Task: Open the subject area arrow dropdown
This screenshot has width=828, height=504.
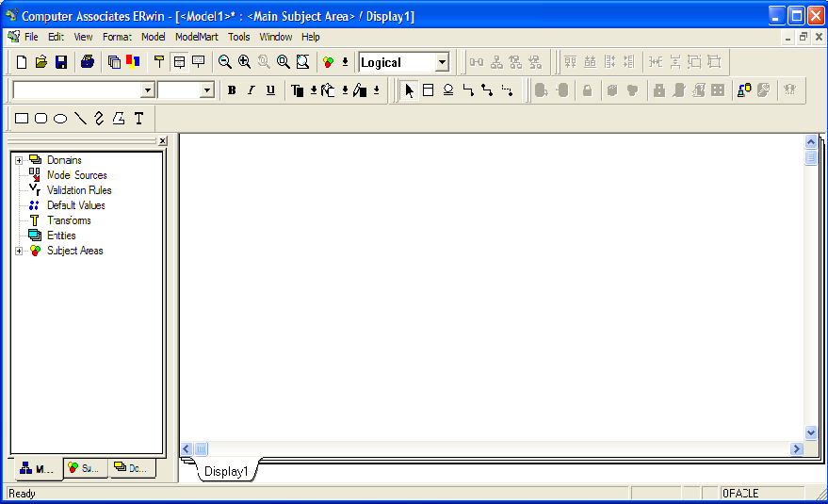Action: coord(345,62)
